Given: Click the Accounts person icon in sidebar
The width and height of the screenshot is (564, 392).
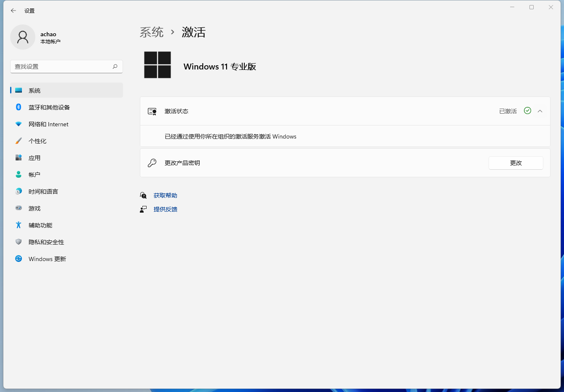Looking at the screenshot, I should [19, 174].
